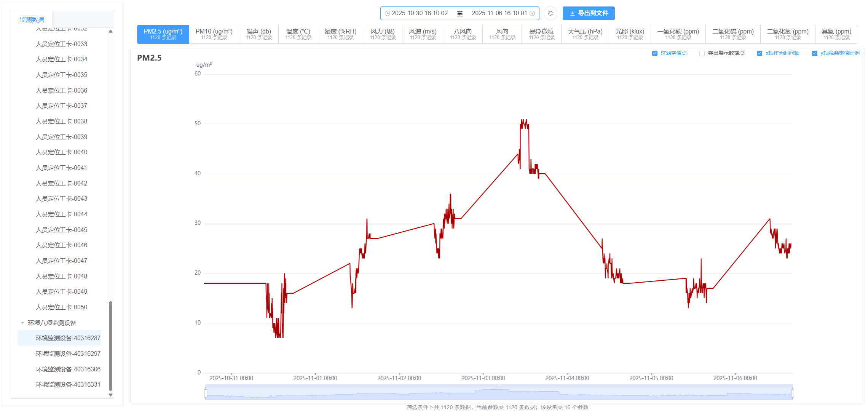Toggle the x轴作为时间轴 checkbox
Screen dimensions: 868x411
pos(759,53)
